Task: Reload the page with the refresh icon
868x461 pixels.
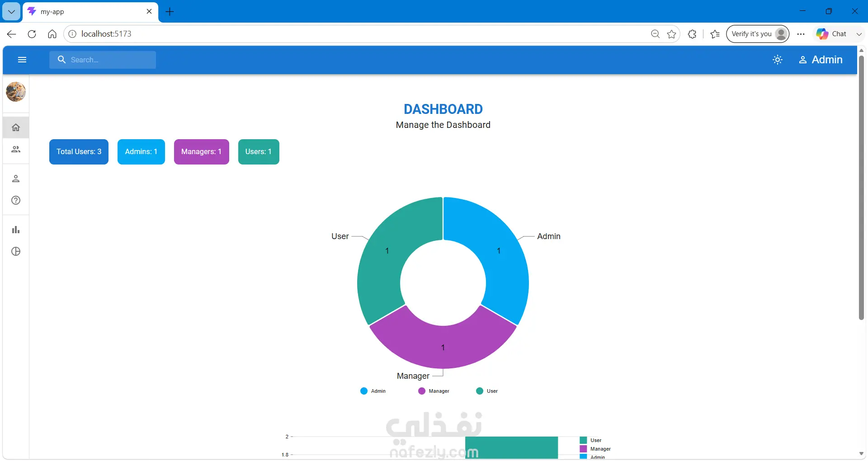Action: (32, 34)
